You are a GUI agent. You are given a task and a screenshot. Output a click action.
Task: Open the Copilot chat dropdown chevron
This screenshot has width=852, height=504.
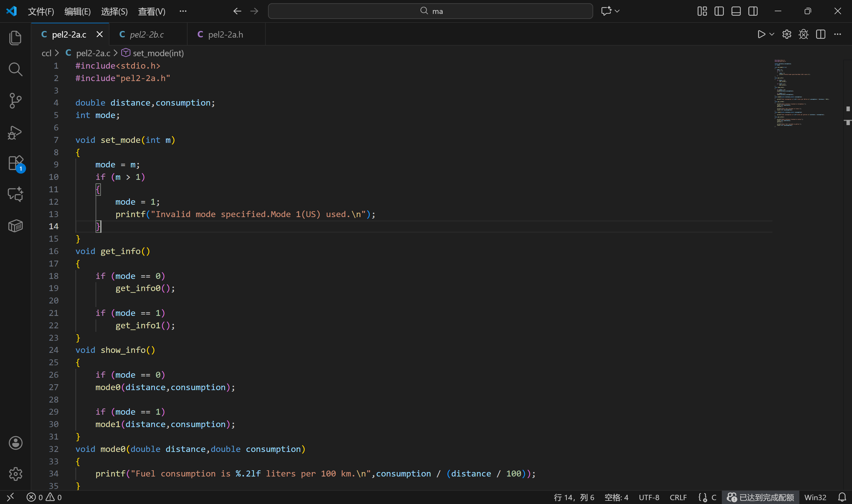click(x=617, y=11)
